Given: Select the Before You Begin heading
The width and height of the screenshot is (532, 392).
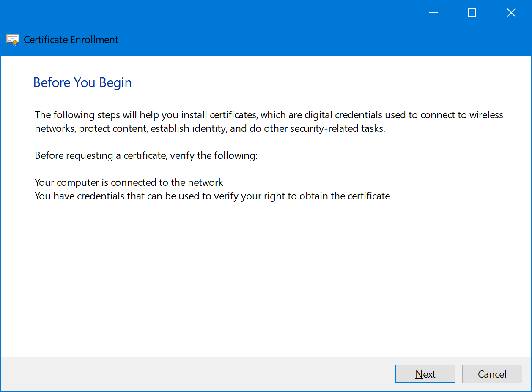Looking at the screenshot, I should pyautogui.click(x=82, y=82).
